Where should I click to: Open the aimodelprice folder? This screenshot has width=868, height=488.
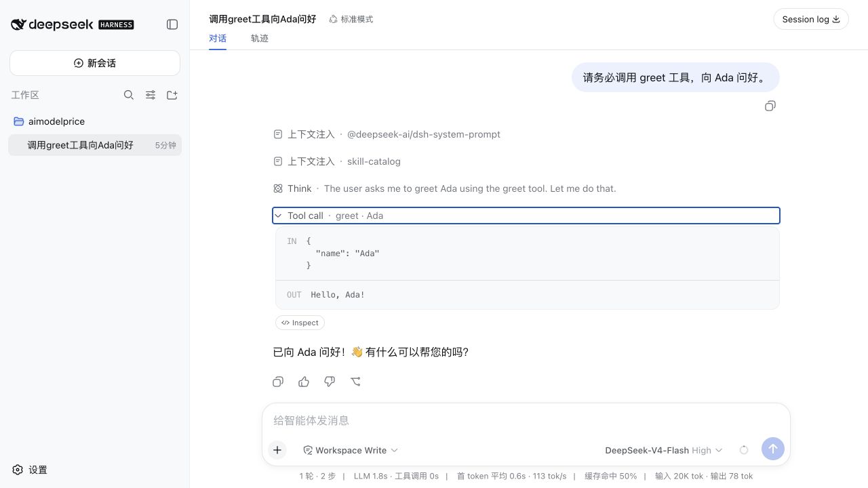pos(95,121)
